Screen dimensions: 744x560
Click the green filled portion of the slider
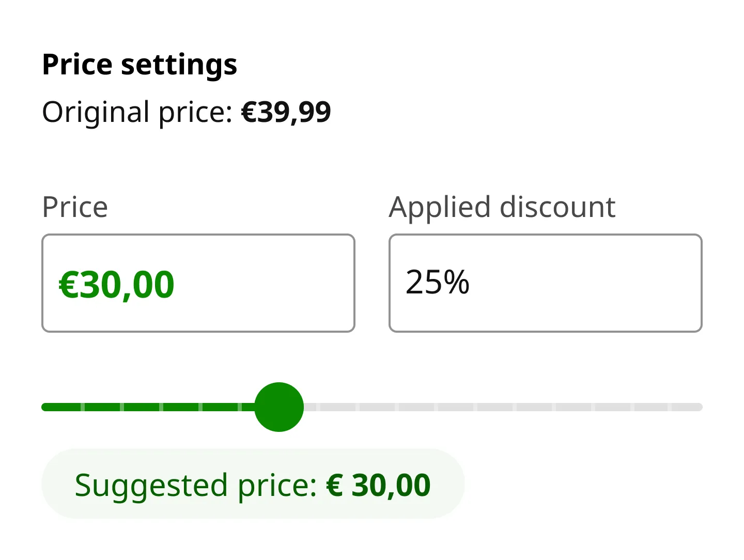[155, 407]
